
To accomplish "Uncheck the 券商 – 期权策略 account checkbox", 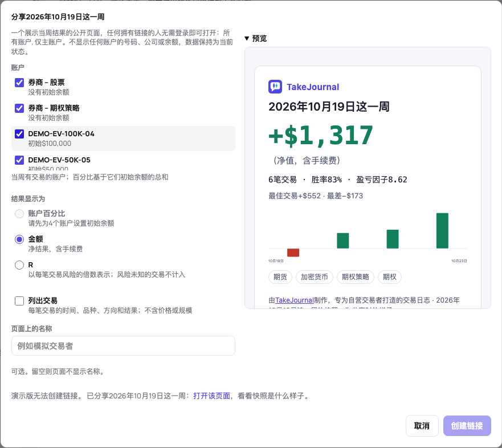I will [19, 108].
